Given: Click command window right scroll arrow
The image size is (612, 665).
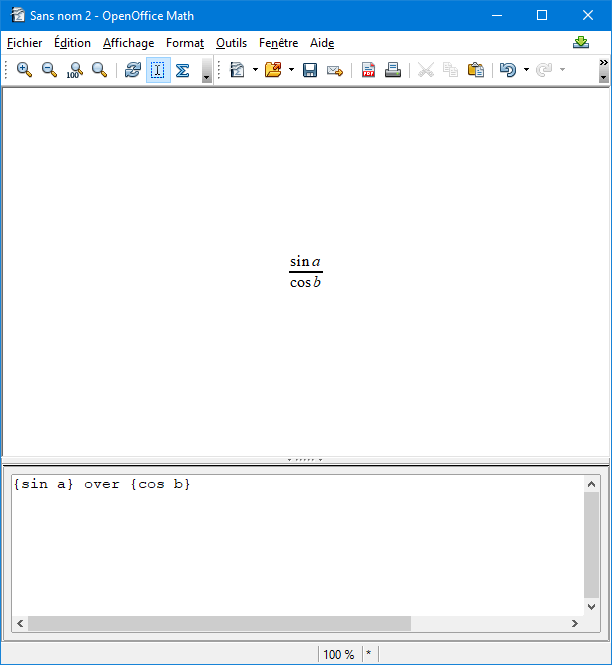Looking at the screenshot, I should click(575, 623).
